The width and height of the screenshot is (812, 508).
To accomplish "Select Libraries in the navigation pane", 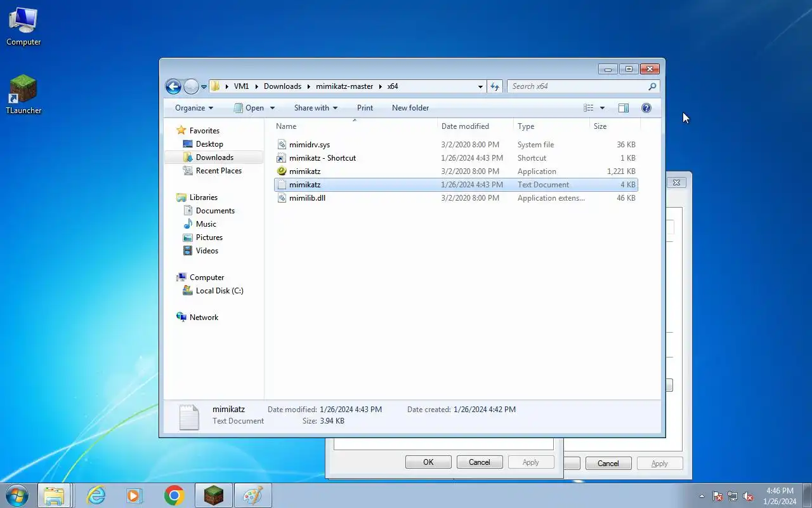I will 204,197.
